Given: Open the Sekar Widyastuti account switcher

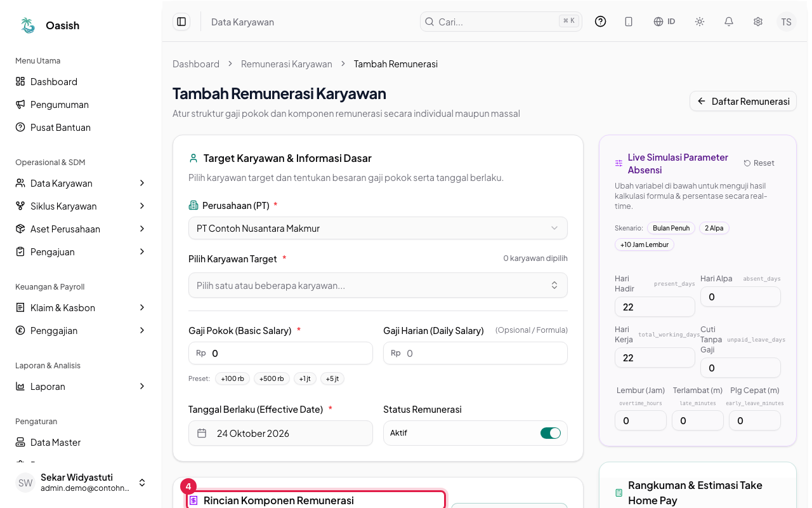Looking at the screenshot, I should point(81,483).
